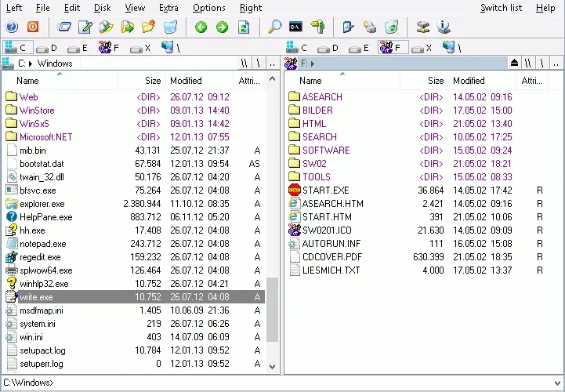This screenshot has width=565, height=392.
Task: Click the edit file pencil toolbar icon
Action: [85, 27]
